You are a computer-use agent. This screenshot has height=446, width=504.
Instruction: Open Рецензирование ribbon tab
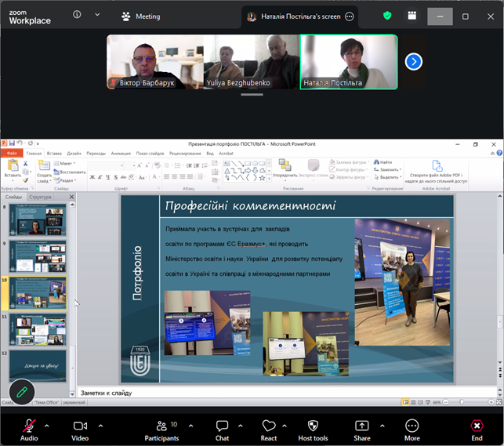(x=185, y=154)
